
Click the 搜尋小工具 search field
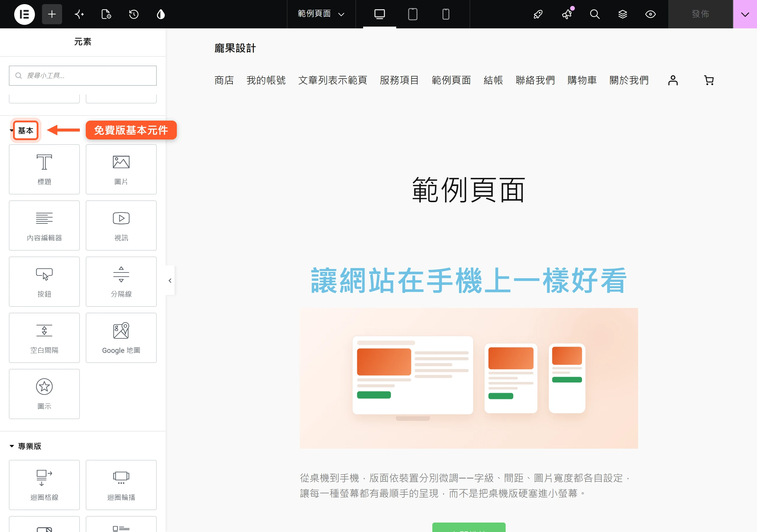[x=83, y=75]
